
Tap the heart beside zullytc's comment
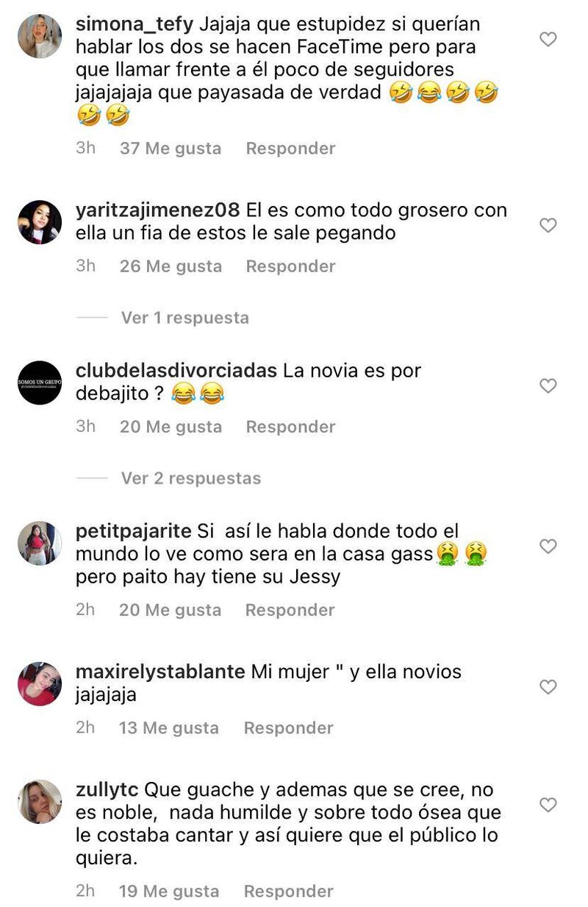coord(548,805)
